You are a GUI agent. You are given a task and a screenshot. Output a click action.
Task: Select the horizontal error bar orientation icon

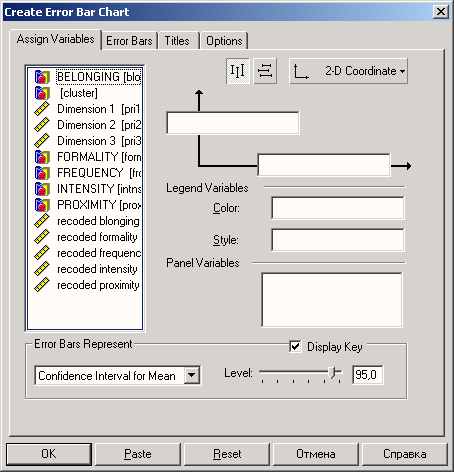[x=265, y=71]
